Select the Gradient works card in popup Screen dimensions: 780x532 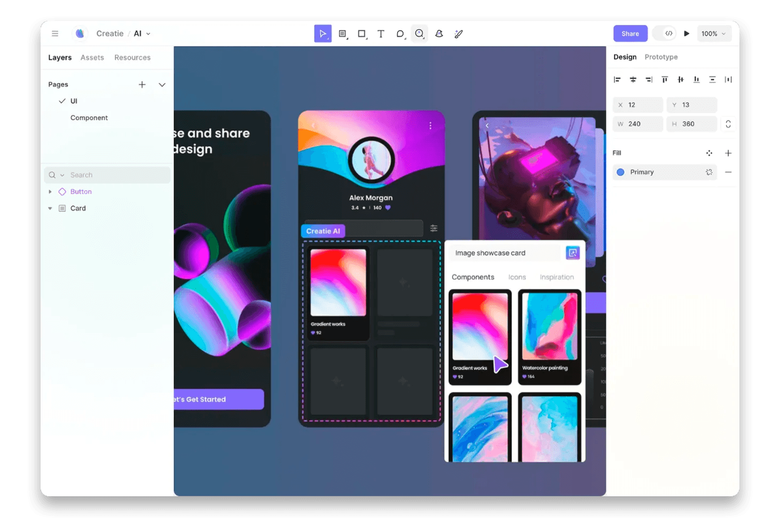click(x=480, y=337)
